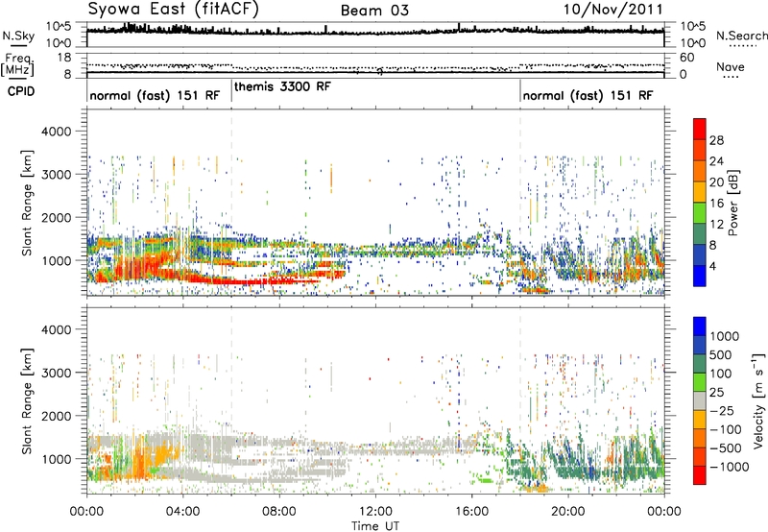Click the "-1000" value on velocity colorbar
This screenshot has height=532, width=768.
click(x=729, y=467)
